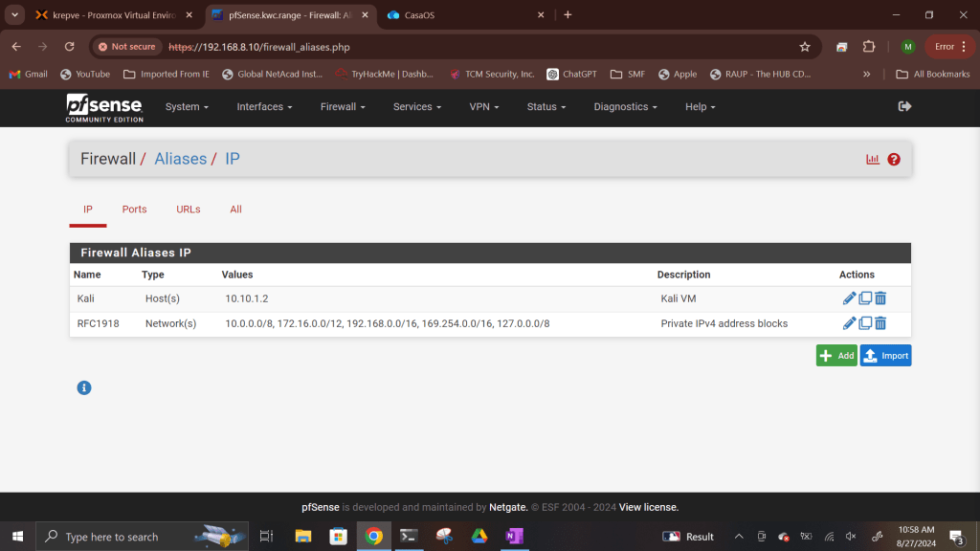Delete the Kali alias with trash icon
Viewport: 980px width, 551px height.
pos(880,298)
